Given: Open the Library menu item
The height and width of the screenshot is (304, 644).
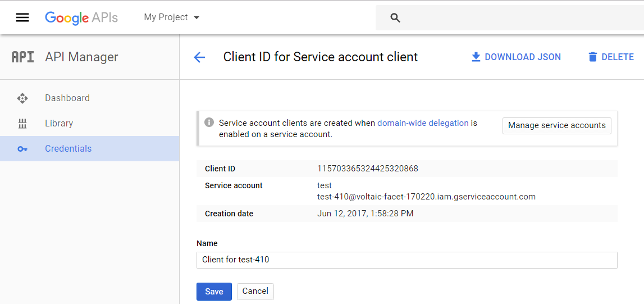Looking at the screenshot, I should click(x=59, y=124).
